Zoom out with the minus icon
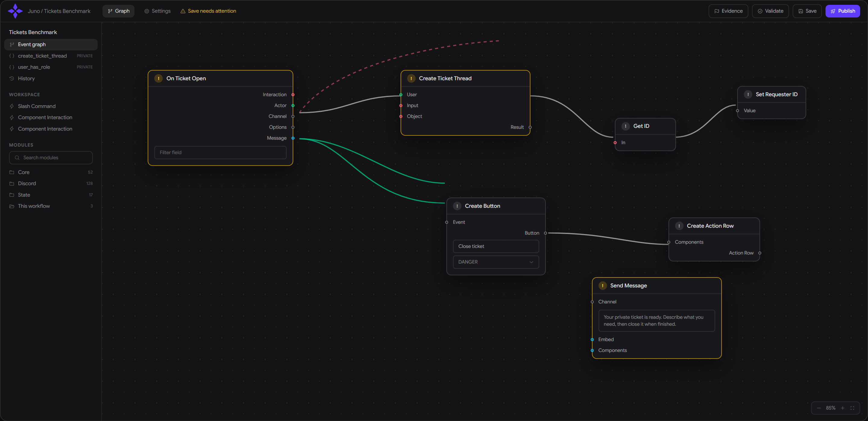This screenshot has width=868, height=421. tap(819, 408)
